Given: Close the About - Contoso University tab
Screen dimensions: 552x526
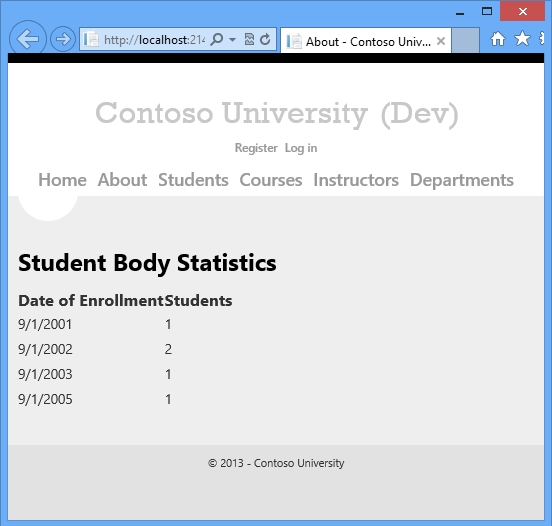Looking at the screenshot, I should (441, 41).
